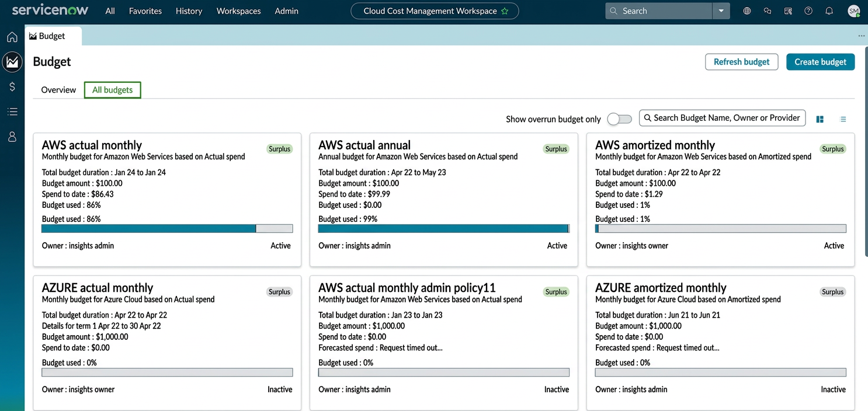Open AWS actual monthly admin policy11 title

(407, 288)
